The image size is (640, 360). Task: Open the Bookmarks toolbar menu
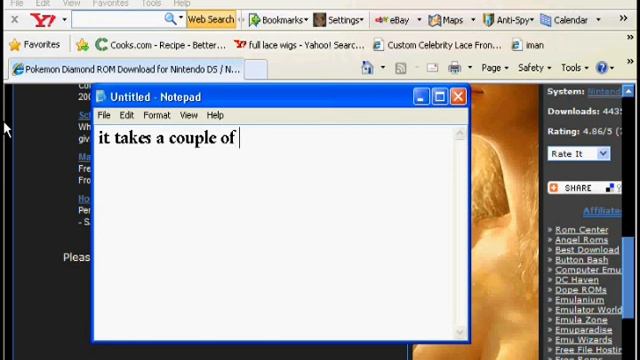[x=278, y=20]
